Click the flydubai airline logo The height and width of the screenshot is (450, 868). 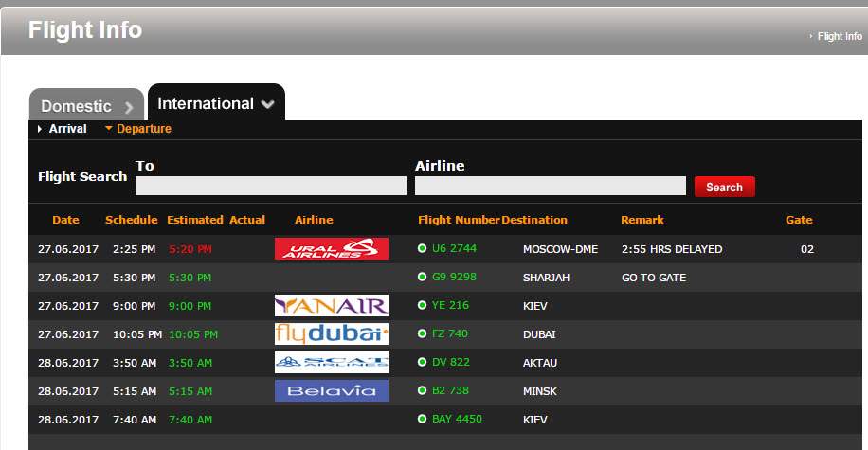331,334
